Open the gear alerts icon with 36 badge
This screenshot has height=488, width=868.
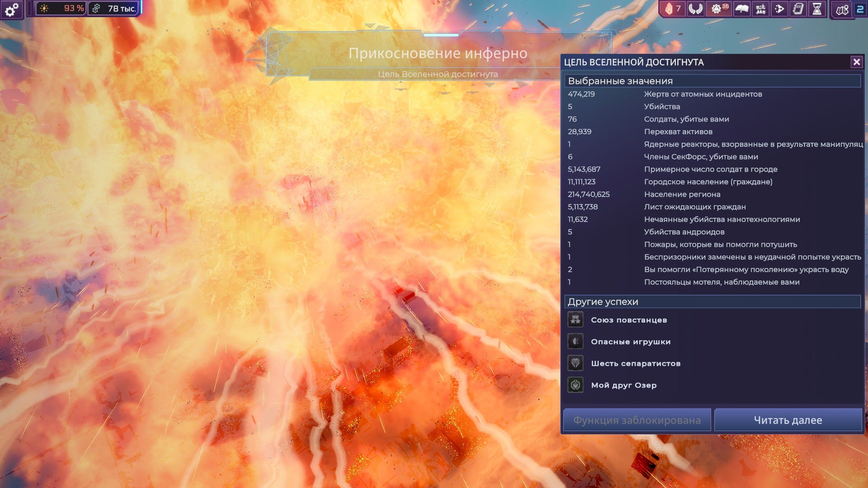click(719, 9)
